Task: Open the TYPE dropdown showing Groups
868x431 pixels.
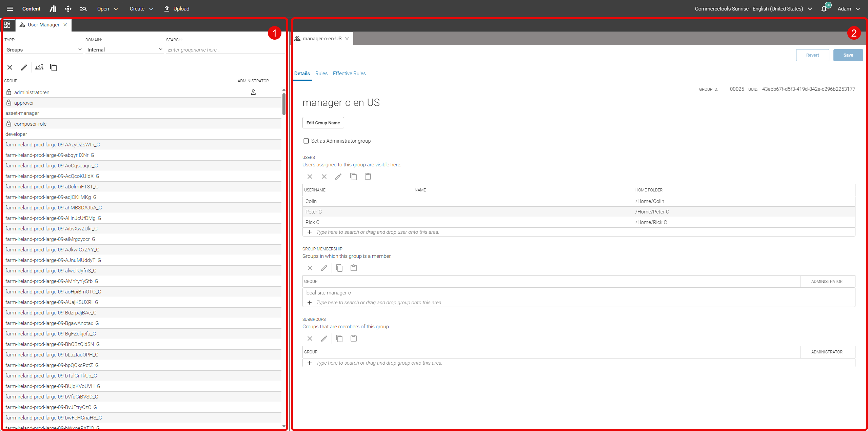Action: pyautogui.click(x=43, y=49)
